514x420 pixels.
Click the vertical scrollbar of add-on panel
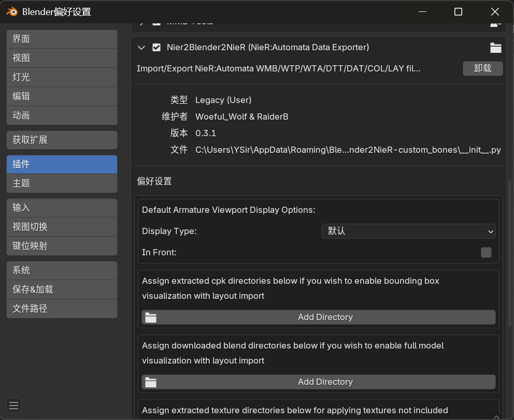pyautogui.click(x=510, y=259)
